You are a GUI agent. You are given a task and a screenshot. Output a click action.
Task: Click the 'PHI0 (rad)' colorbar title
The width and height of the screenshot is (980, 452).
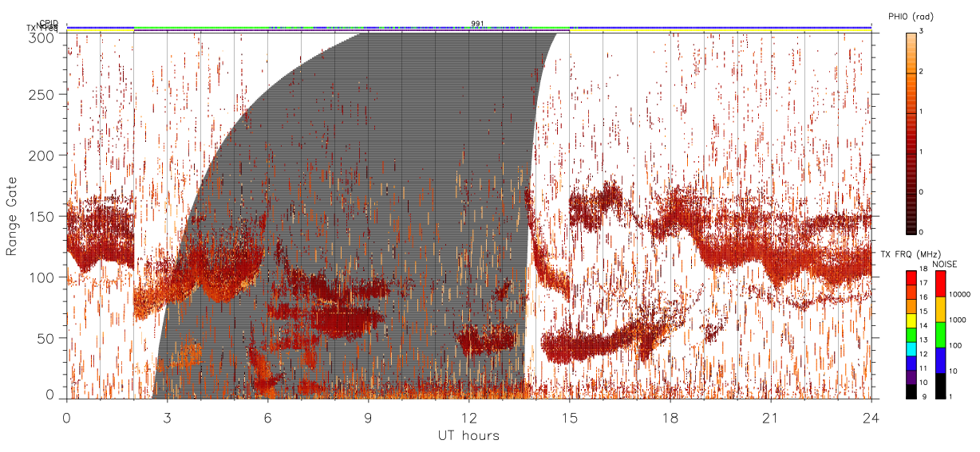pyautogui.click(x=910, y=16)
